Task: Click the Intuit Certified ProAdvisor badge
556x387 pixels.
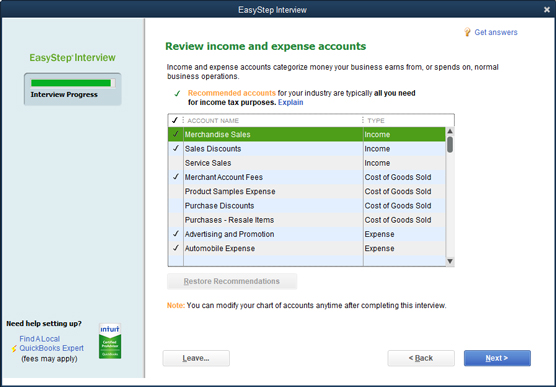Action: 110,341
